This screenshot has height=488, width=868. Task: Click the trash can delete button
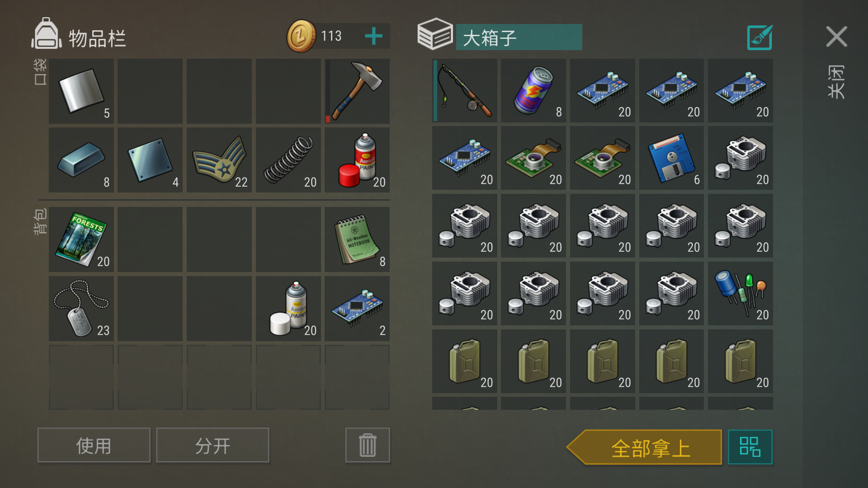tap(368, 446)
